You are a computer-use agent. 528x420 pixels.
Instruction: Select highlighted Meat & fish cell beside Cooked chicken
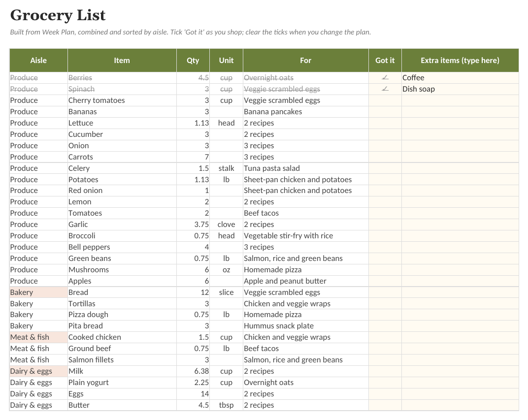[x=38, y=337]
